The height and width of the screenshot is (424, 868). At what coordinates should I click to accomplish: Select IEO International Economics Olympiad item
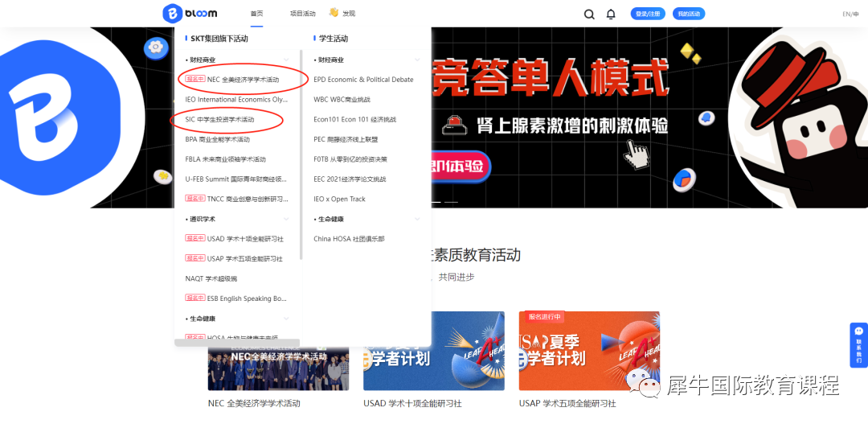tap(237, 100)
